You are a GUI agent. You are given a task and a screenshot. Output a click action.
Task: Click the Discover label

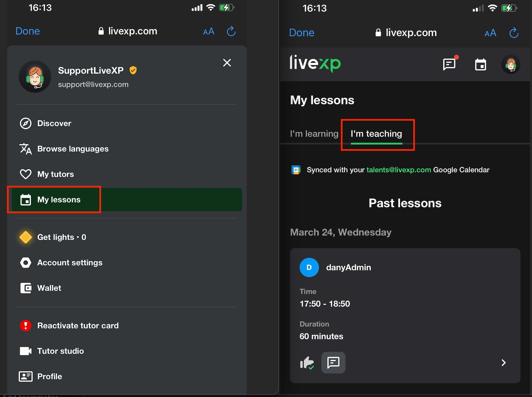click(54, 123)
